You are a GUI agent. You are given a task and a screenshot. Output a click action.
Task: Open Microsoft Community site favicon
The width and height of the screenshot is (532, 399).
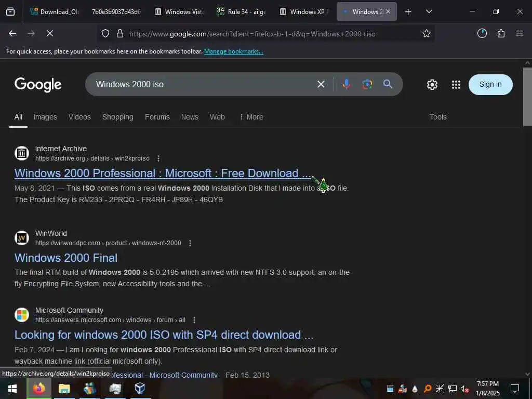click(x=22, y=315)
